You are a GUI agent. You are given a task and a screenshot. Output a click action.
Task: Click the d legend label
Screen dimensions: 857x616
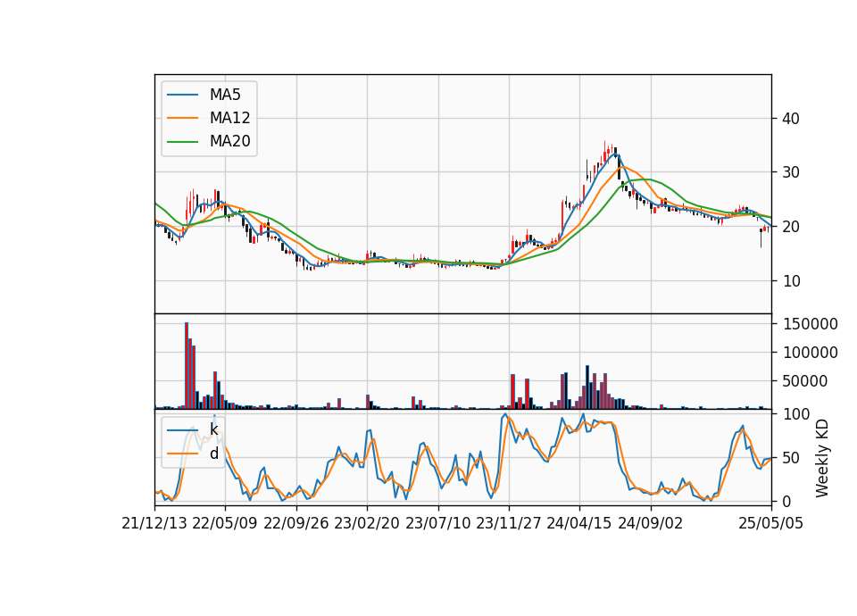coord(213,454)
